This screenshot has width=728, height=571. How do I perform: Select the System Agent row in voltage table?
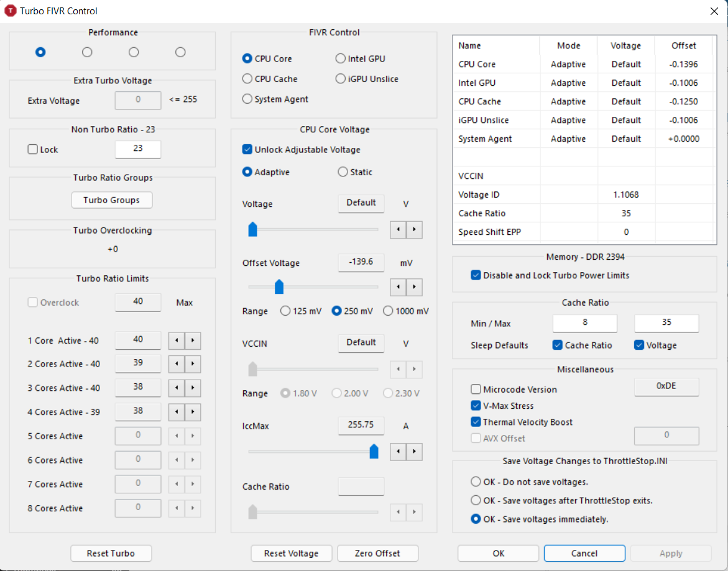584,139
